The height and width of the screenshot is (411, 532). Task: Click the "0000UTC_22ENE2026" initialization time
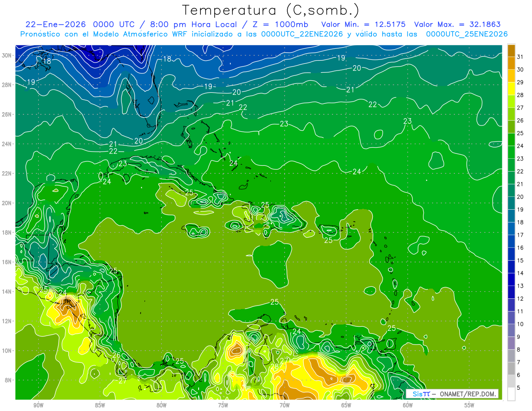click(302, 34)
